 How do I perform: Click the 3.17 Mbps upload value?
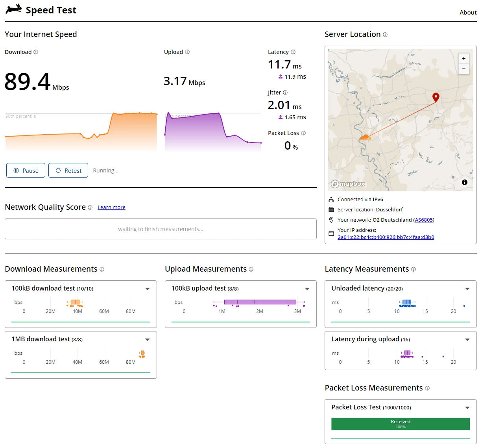point(185,81)
